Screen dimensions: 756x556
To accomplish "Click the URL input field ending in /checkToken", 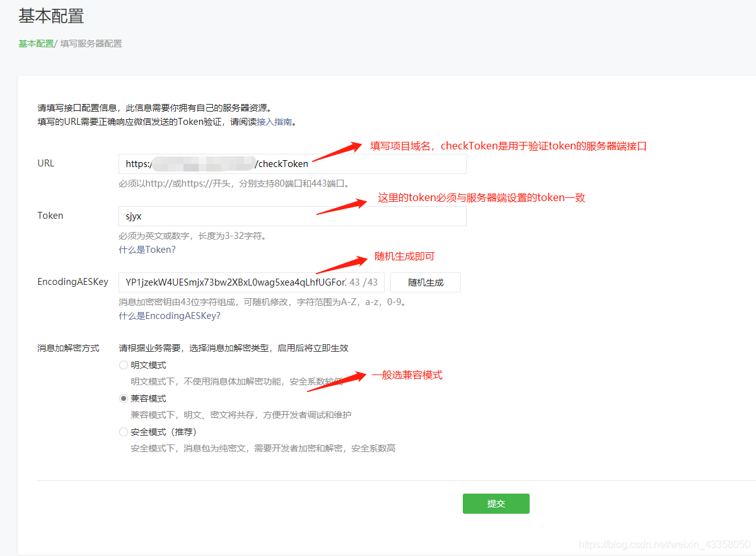I will coord(292,164).
